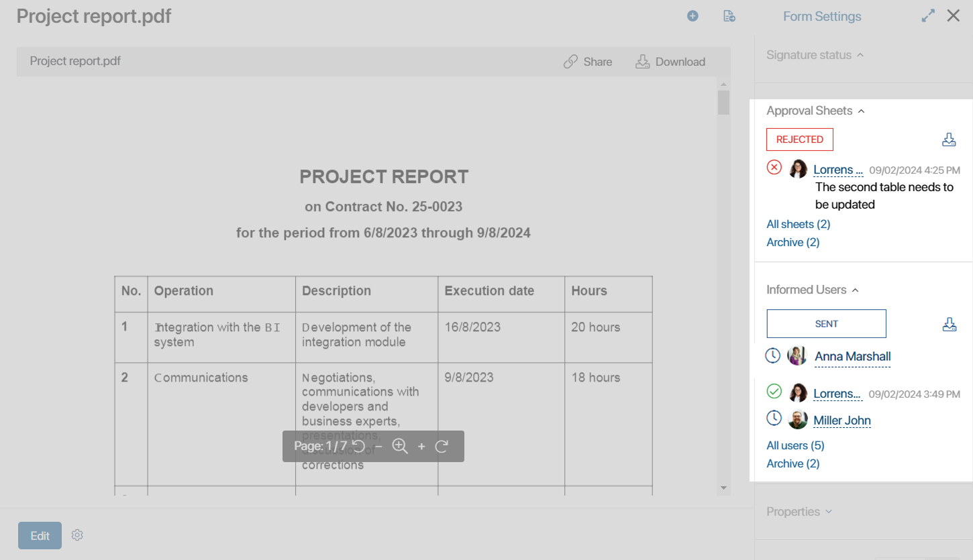The height and width of the screenshot is (560, 973).
Task: Open Form Settings
Action: click(x=822, y=16)
